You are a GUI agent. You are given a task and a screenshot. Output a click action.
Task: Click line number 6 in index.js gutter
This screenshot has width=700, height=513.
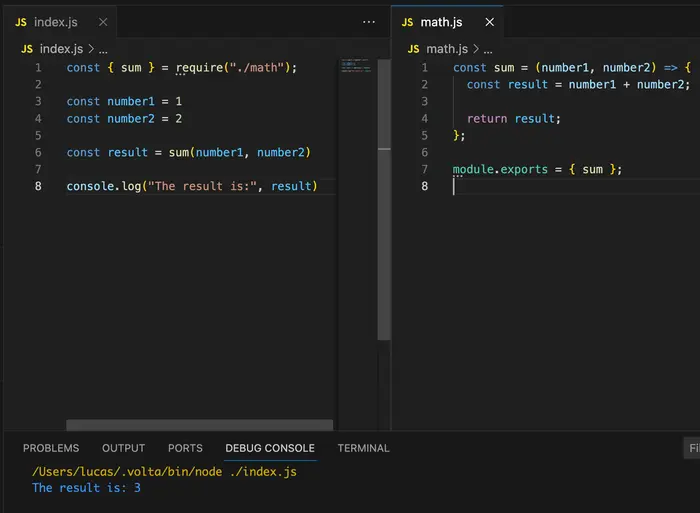pyautogui.click(x=38, y=153)
